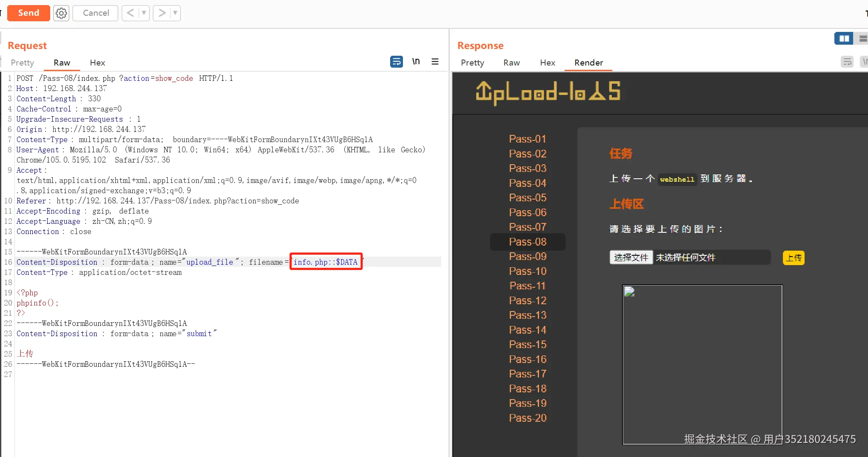This screenshot has width=868, height=457.
Task: Navigate to Pass-10
Action: click(x=528, y=271)
